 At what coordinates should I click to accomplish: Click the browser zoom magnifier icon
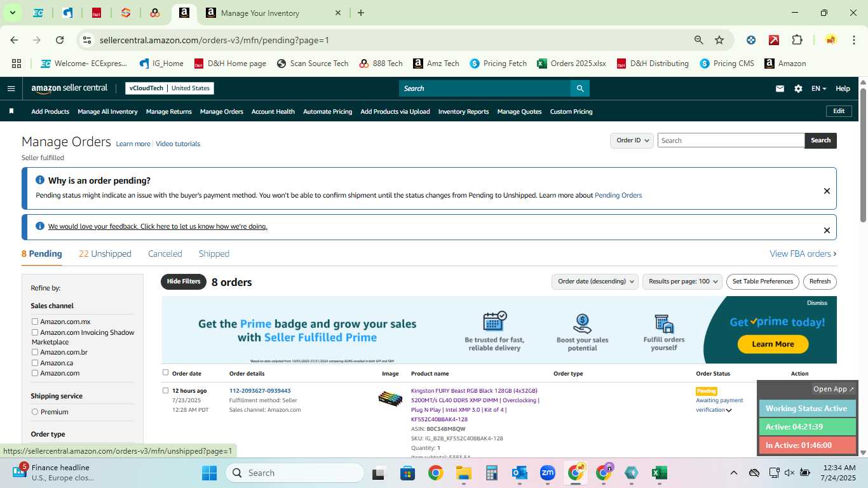[699, 40]
